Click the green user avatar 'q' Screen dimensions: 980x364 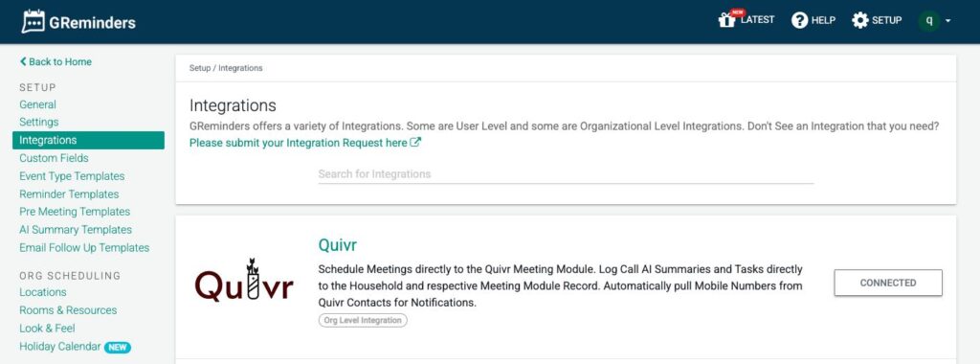928,21
